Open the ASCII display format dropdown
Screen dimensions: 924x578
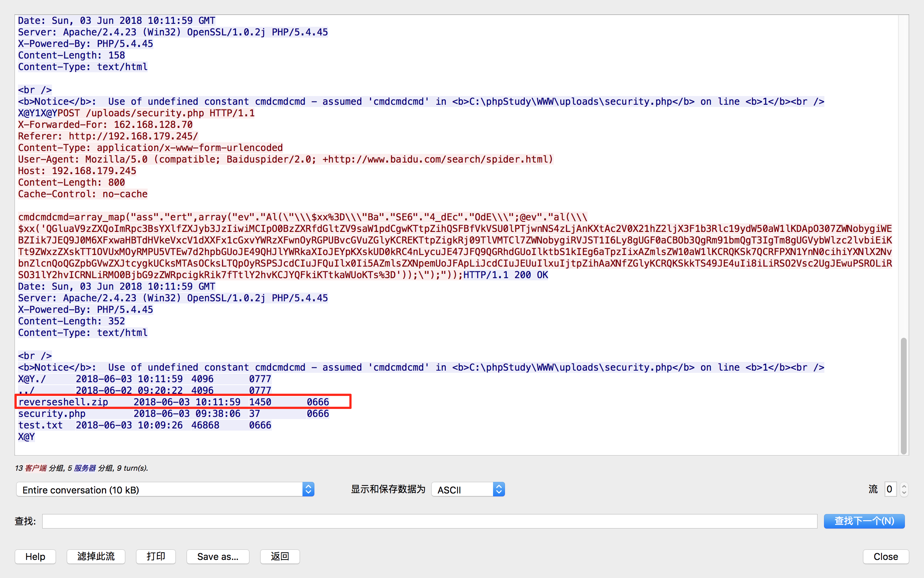click(468, 490)
